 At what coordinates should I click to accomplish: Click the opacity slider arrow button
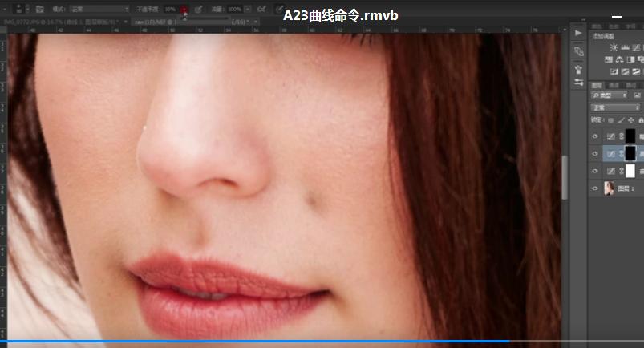click(x=184, y=9)
